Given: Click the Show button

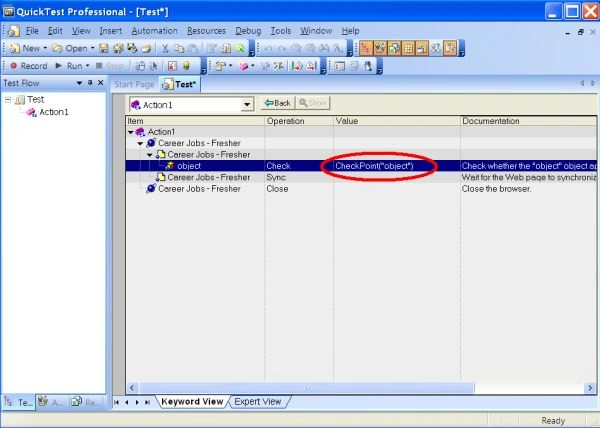Looking at the screenshot, I should 313,103.
